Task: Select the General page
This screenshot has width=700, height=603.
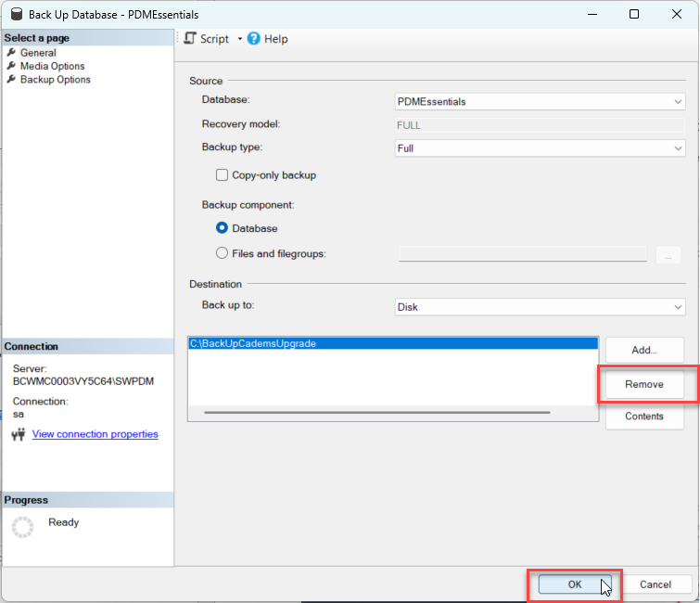Action: point(38,53)
